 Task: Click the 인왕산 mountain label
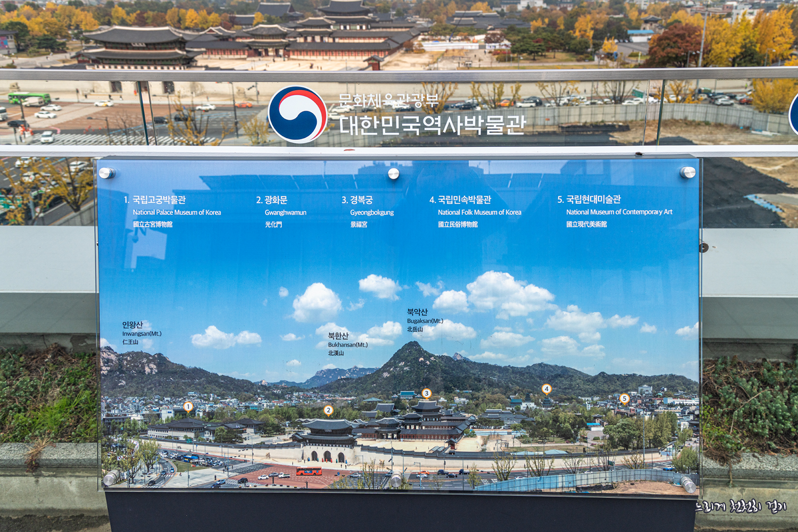click(x=132, y=325)
